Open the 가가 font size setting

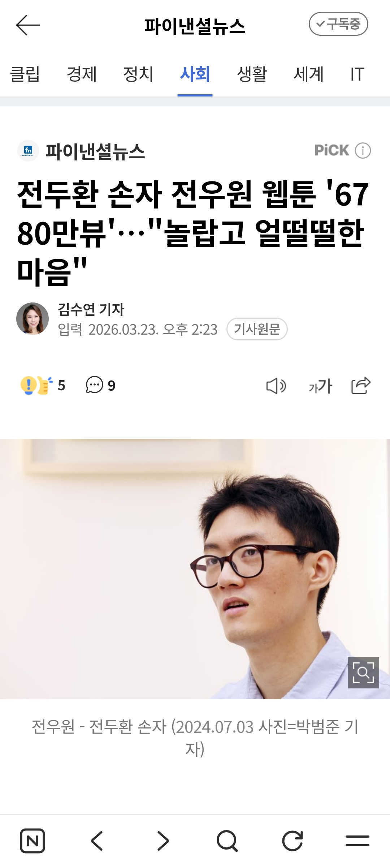[320, 386]
